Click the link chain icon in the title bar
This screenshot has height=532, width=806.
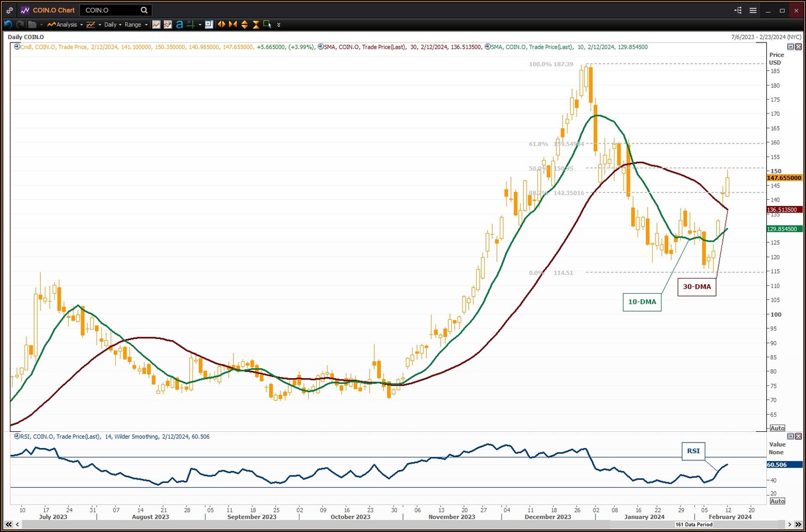[x=10, y=10]
